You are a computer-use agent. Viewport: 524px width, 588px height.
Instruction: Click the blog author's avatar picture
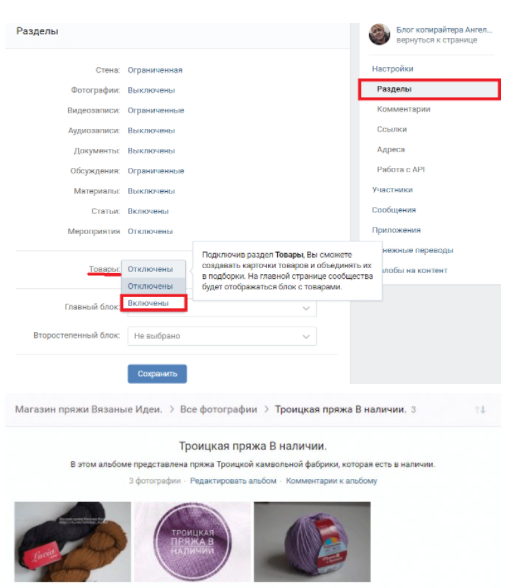379,34
